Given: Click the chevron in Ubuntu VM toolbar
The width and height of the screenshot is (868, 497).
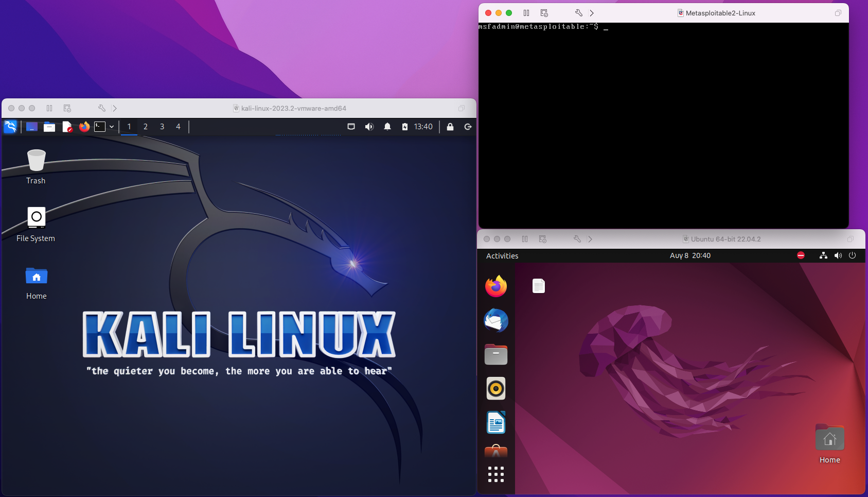Looking at the screenshot, I should [x=590, y=239].
